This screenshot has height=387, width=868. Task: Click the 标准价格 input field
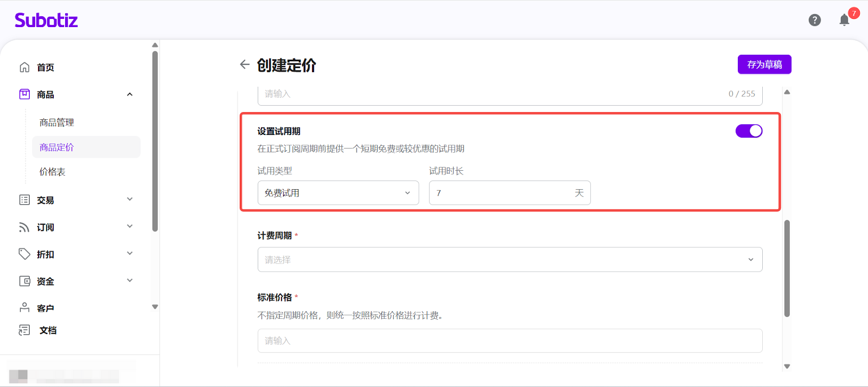pyautogui.click(x=509, y=340)
